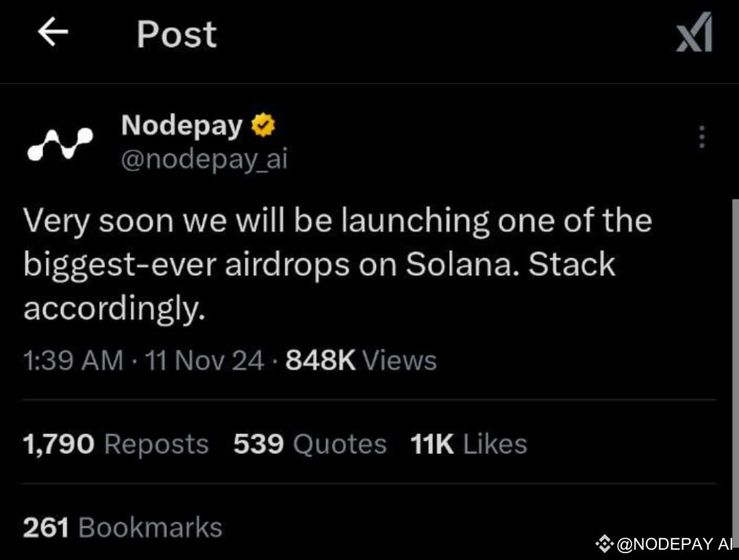Image resolution: width=739 pixels, height=560 pixels.
Task: Show the 261 Bookmarks count
Action: click(123, 528)
